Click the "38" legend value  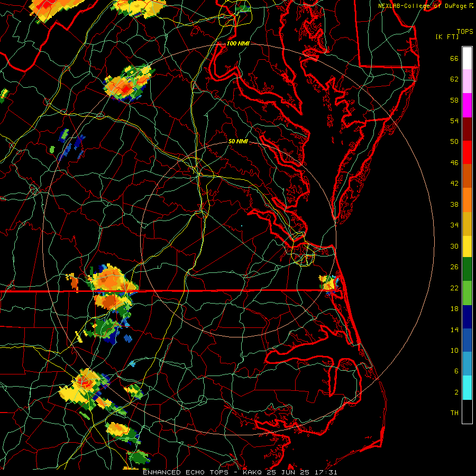coord(454,204)
